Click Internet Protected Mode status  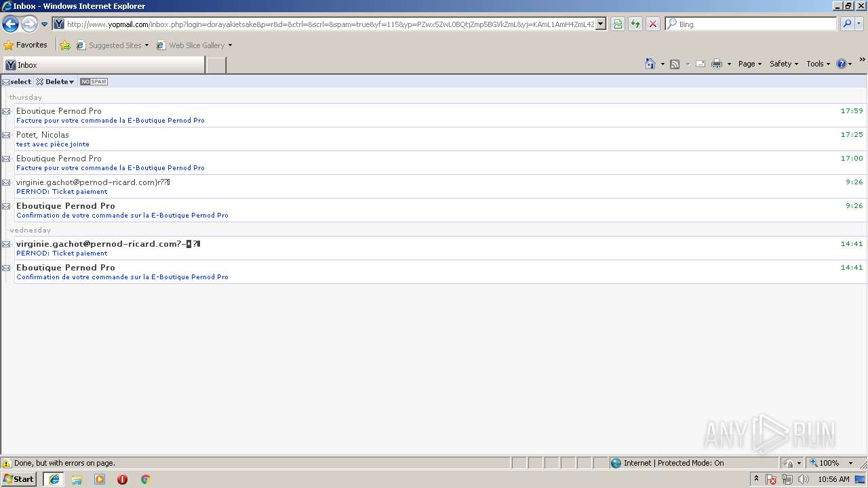(667, 463)
